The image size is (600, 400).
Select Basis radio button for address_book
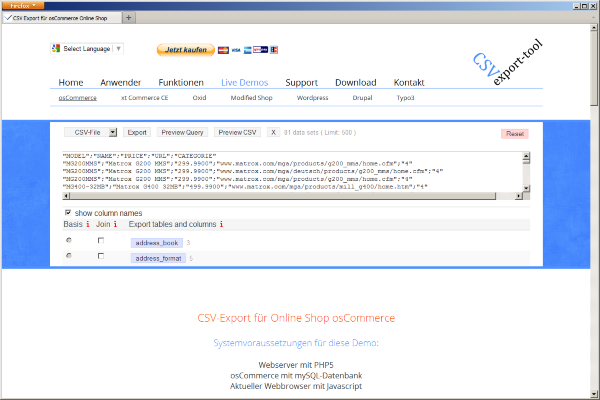tap(68, 240)
